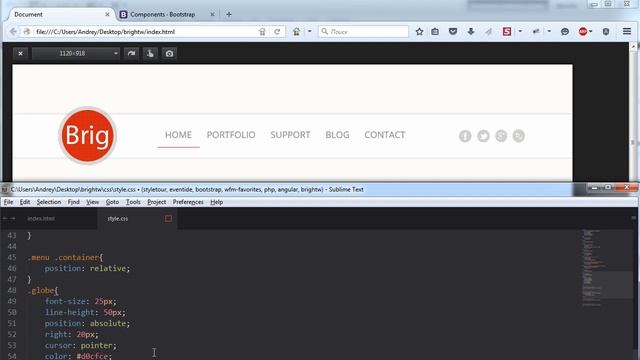Go back with the Firefox back arrow
The width and height of the screenshot is (640, 360).
[13, 31]
